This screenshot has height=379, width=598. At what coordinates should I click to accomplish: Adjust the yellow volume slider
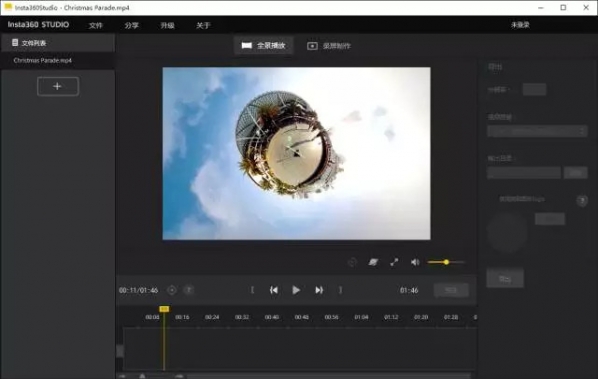446,262
